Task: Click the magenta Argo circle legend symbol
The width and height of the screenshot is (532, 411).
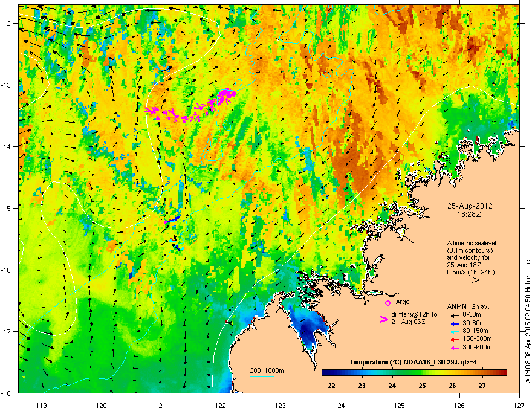Action: pos(388,303)
